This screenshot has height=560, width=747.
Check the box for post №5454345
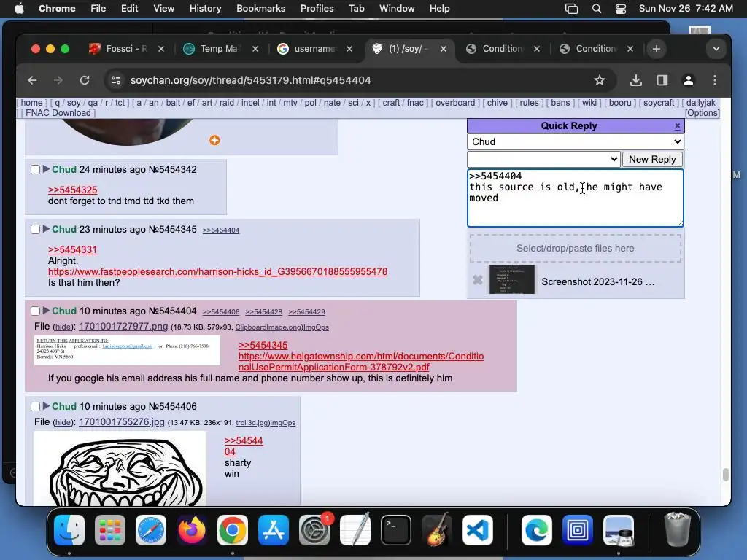[x=35, y=230]
